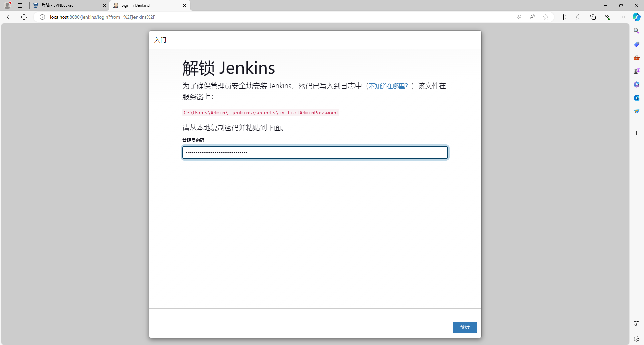Click the address bar URL
The width and height of the screenshot is (644, 345).
[102, 17]
